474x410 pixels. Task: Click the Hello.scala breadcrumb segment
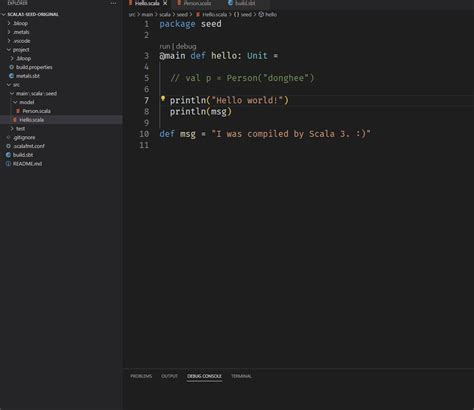[x=214, y=14]
